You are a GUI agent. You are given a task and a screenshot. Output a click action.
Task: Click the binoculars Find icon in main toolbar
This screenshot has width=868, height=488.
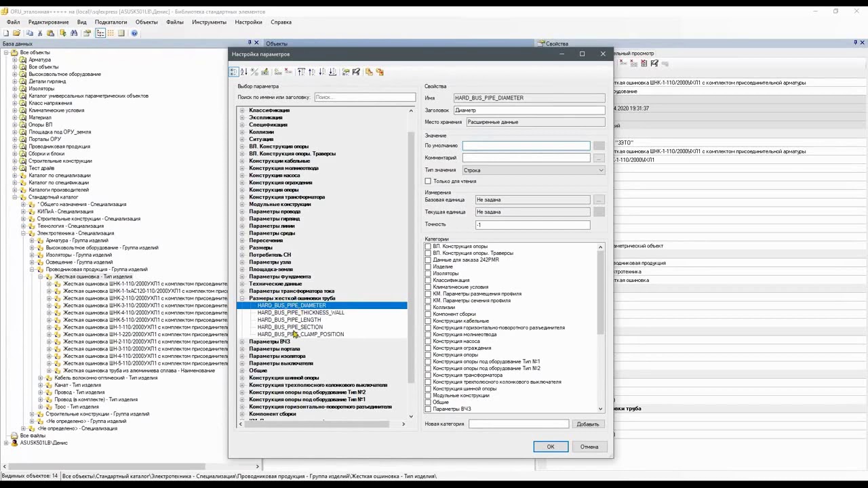[x=73, y=33]
